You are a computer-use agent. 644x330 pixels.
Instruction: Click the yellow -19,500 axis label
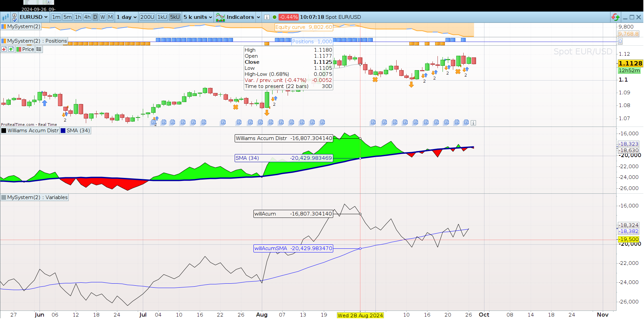629,239
